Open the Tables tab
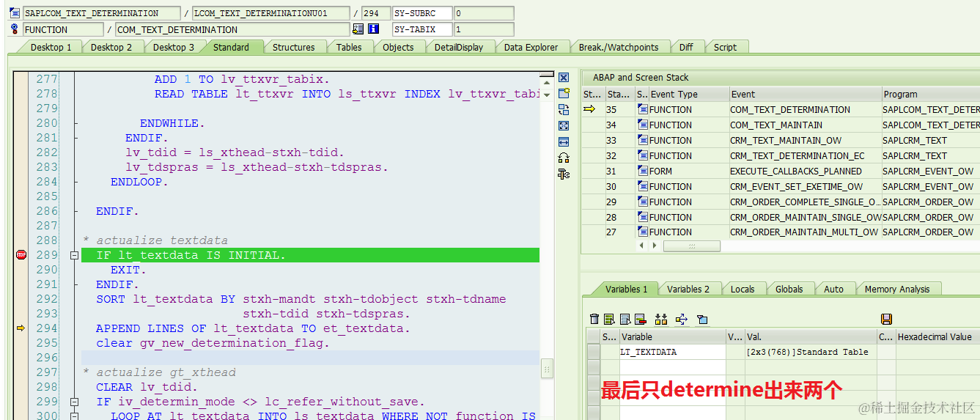Viewport: 980px width, 420px height. tap(349, 47)
